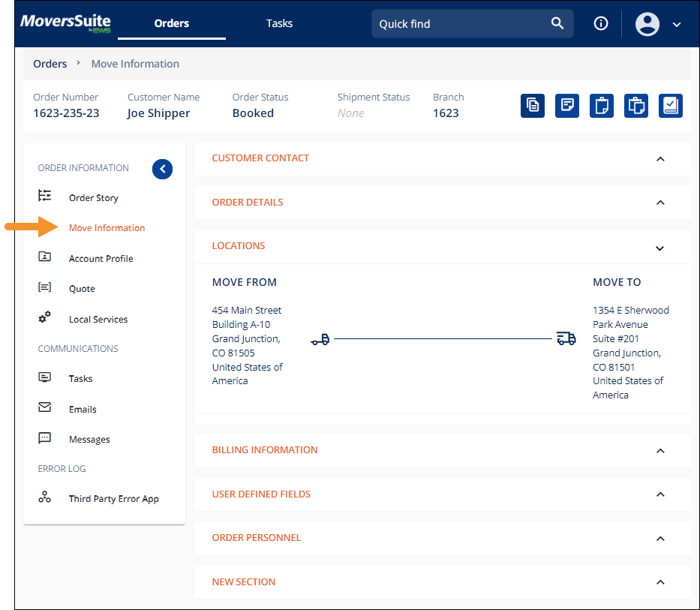Expand the Billing Information section
The image size is (700, 610).
[x=660, y=451]
